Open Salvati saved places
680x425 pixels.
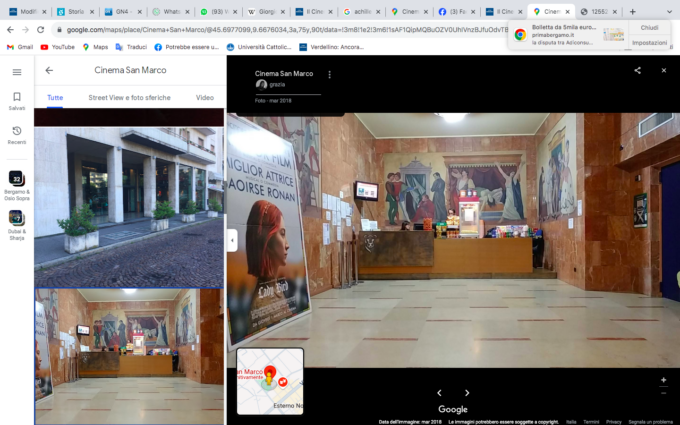[x=17, y=101]
